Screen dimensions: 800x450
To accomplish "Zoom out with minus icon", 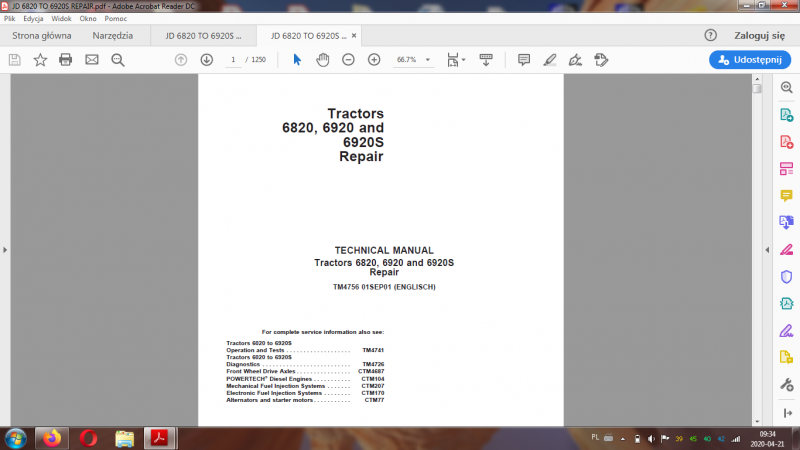I will [348, 60].
